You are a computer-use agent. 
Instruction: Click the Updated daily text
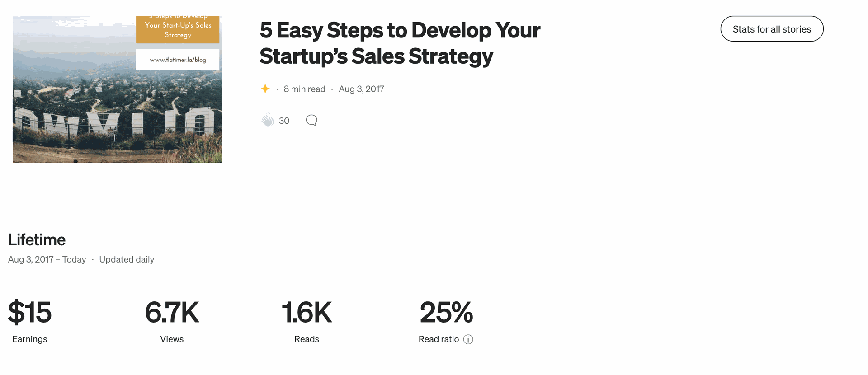point(127,259)
